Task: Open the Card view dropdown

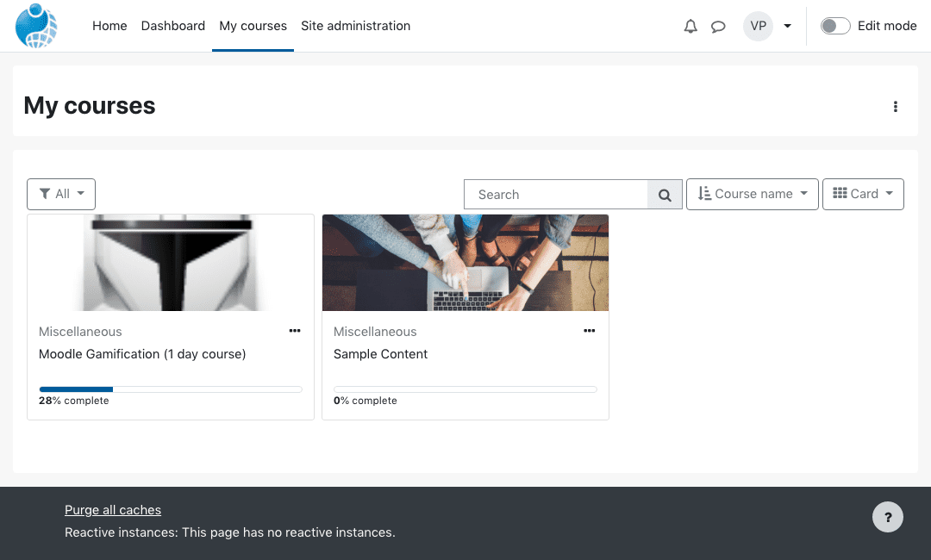Action: pyautogui.click(x=863, y=194)
